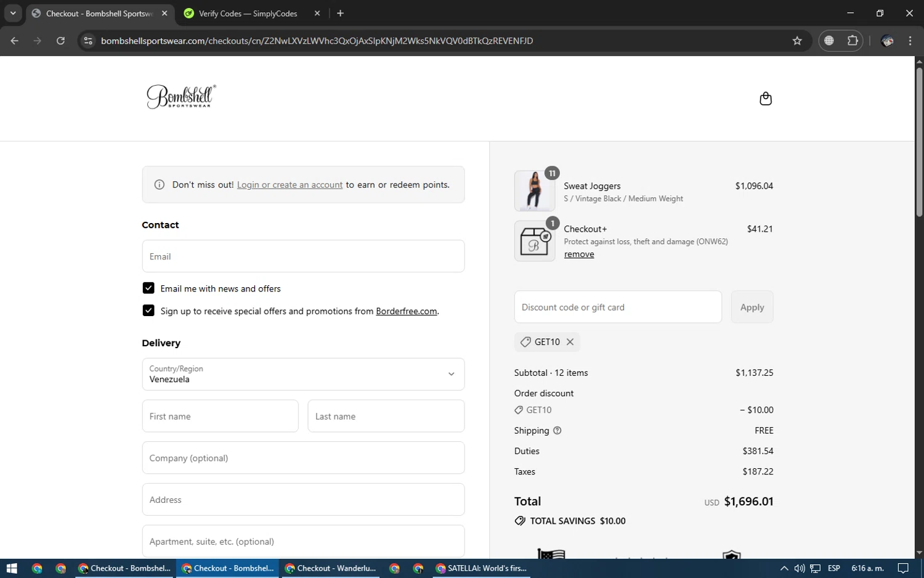View site information icon in address bar
The width and height of the screenshot is (924, 578).
(88, 41)
